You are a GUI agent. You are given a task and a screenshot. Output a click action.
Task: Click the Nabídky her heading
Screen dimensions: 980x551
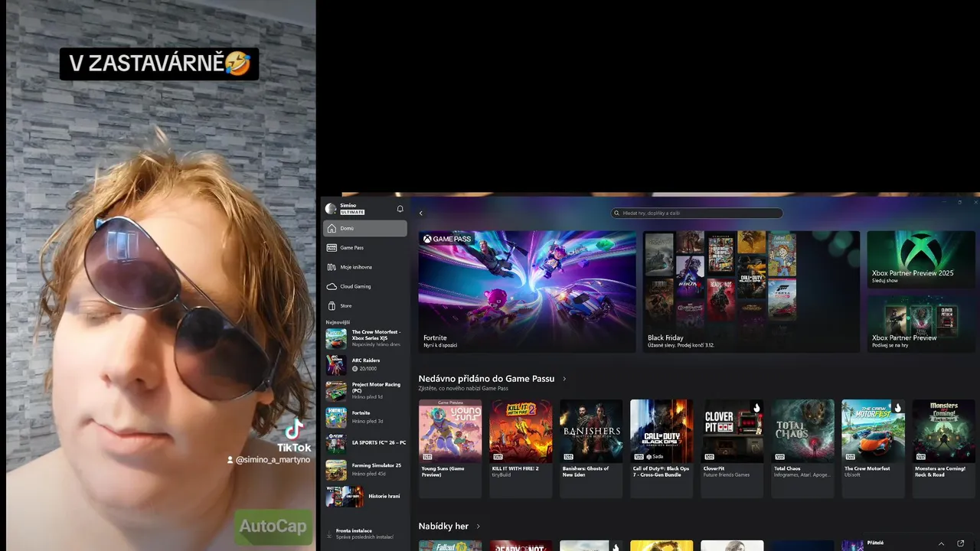[443, 527]
